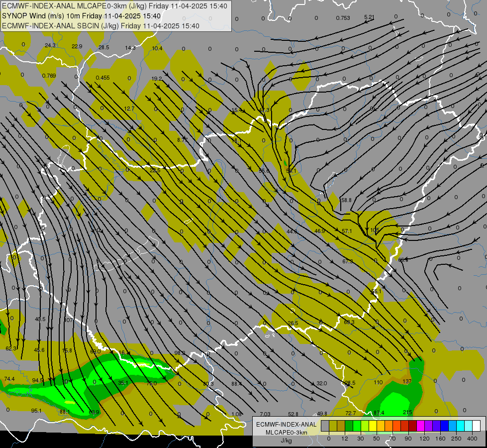The height and width of the screenshot is (448, 487).
Task: Click the dark red legend swatch
Action: click(413, 426)
